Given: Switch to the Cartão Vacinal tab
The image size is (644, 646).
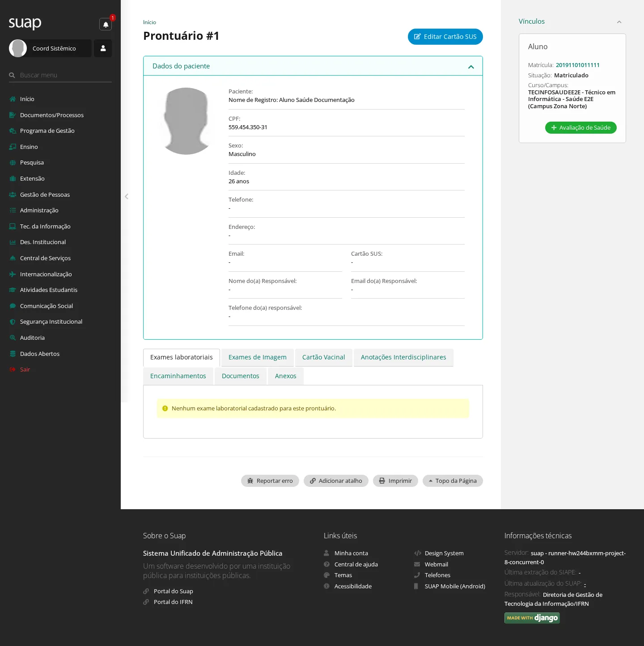Looking at the screenshot, I should [x=324, y=358].
